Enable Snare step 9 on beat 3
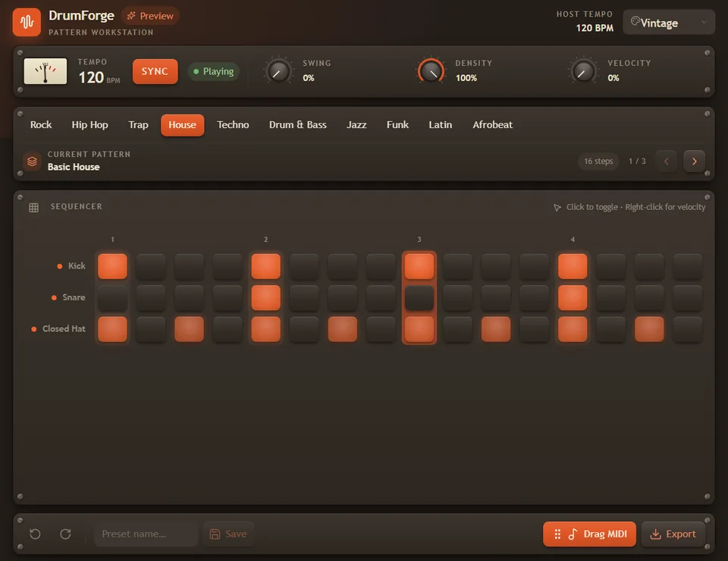This screenshot has height=561, width=728. click(x=419, y=297)
